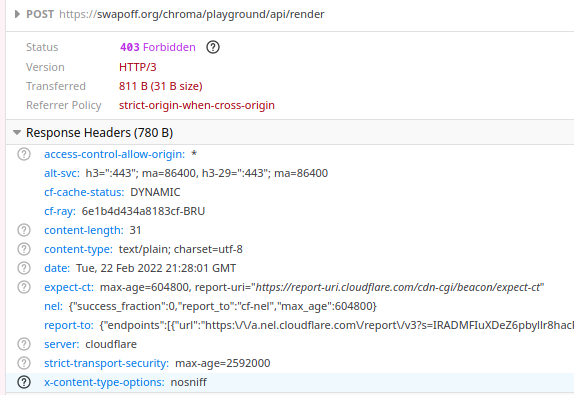Image resolution: width=574 pixels, height=395 pixels.
Task: Open help icon next to 403 Forbidden
Action: click(x=213, y=47)
